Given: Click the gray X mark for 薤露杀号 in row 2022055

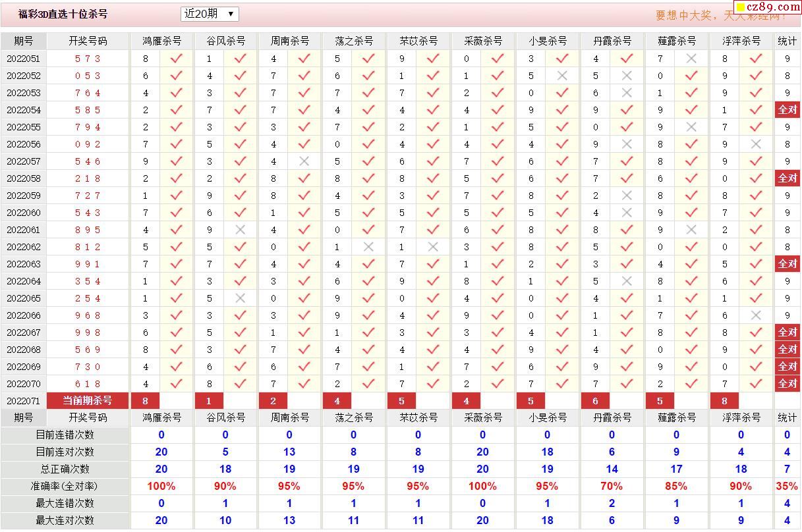Looking at the screenshot, I should click(691, 127).
